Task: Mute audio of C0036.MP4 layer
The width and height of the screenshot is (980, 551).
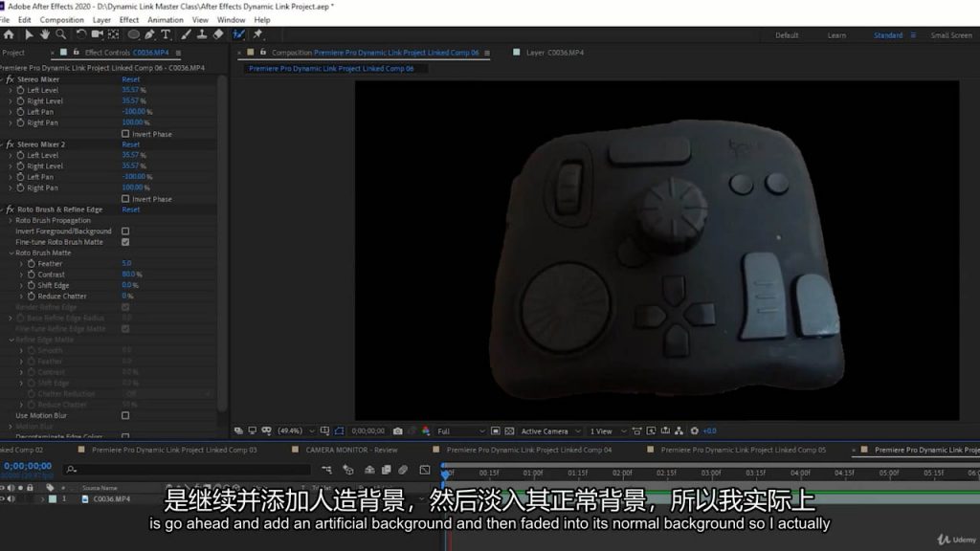Action: click(x=11, y=499)
